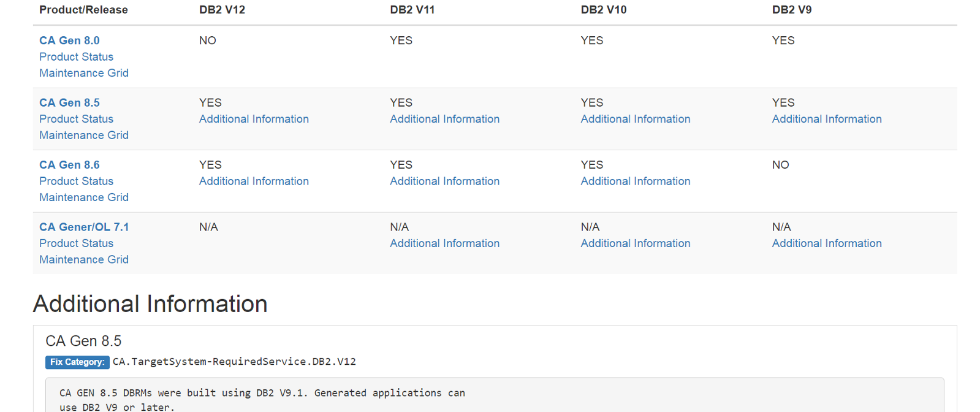This screenshot has width=980, height=412.
Task: Select the YES cell for CA Gen 8.0 DB2 V11
Action: (401, 40)
